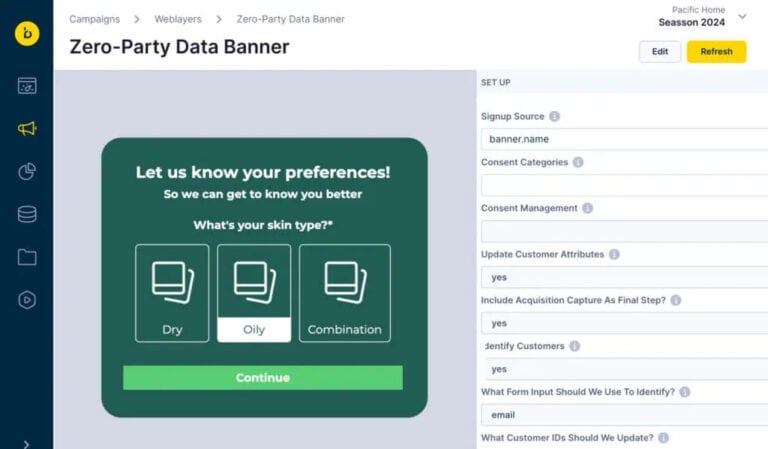Click the 'So we can get to know you better' text
Screen dimensions: 768x449
click(x=263, y=194)
